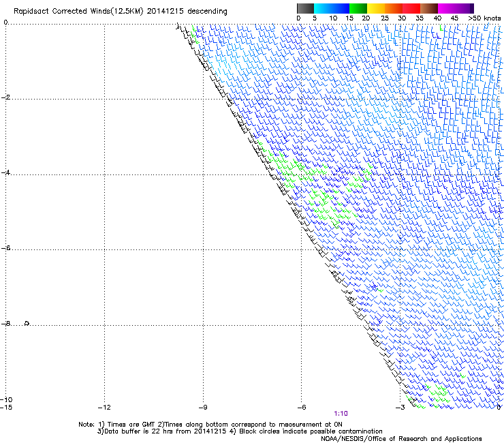This screenshot has width=504, height=443.
Task: Click the latitude label -10 on the left axis
Action: pos(6,399)
